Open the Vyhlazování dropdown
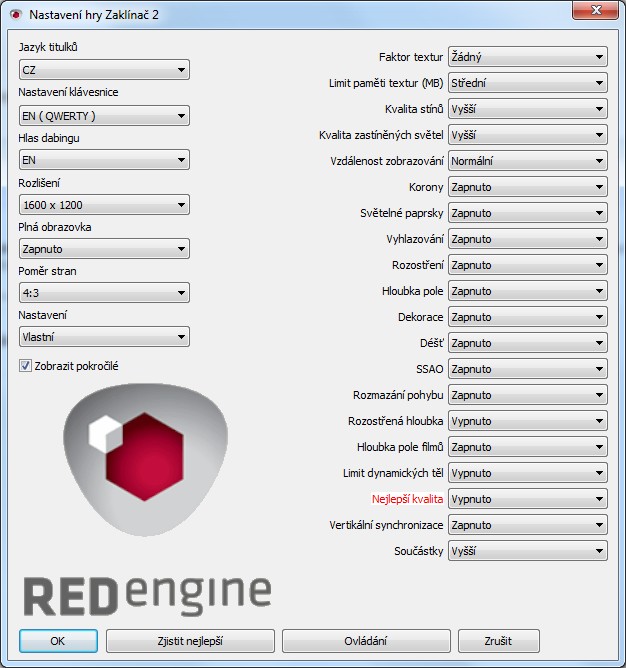The height and width of the screenshot is (668, 626). tap(528, 239)
